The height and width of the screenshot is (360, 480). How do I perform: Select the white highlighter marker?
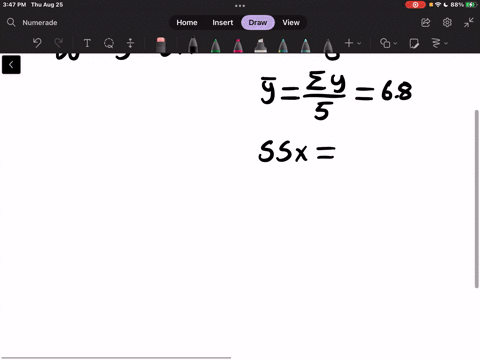[260, 46]
